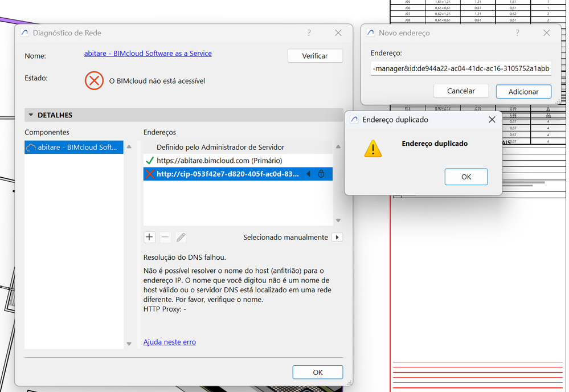Click the remove address minus icon
This screenshot has height=392, width=569.
(x=165, y=238)
